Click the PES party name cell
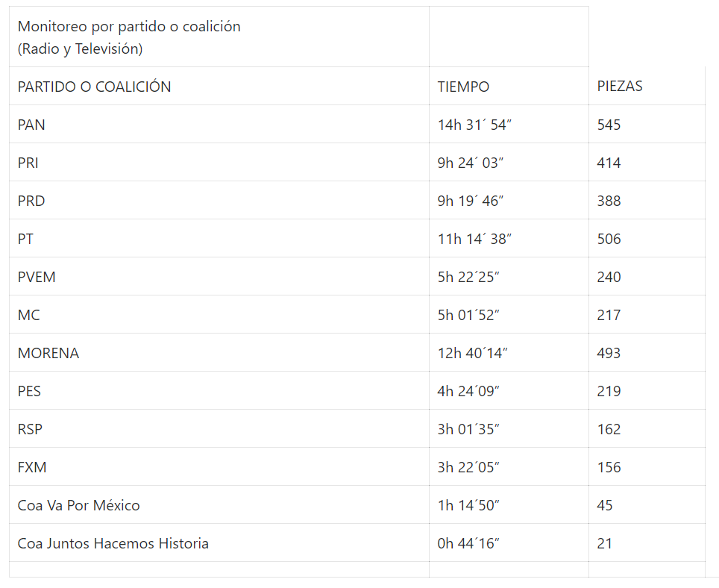The height and width of the screenshot is (588, 719). click(30, 391)
